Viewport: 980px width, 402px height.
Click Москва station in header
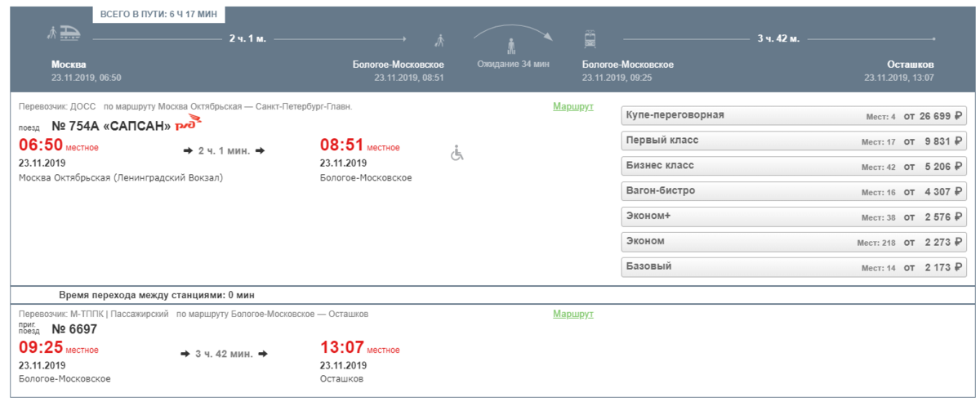(x=69, y=65)
